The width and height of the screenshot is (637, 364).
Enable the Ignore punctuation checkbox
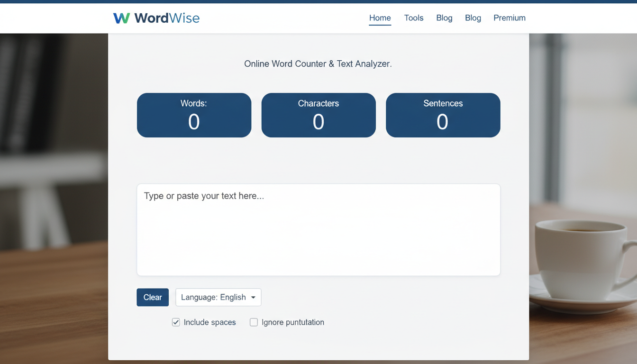[x=254, y=322]
